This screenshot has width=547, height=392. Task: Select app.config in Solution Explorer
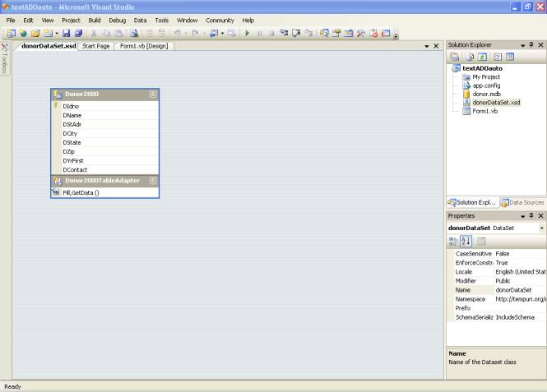(x=486, y=85)
